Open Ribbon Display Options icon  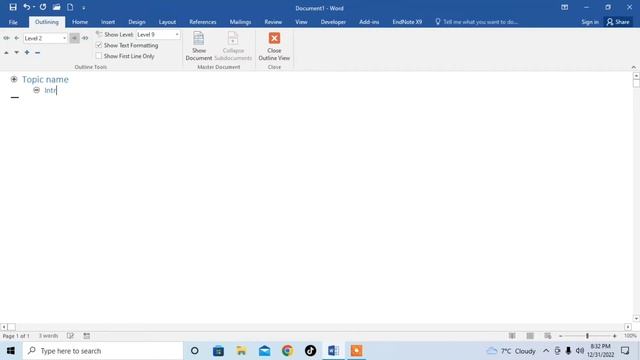point(564,7)
